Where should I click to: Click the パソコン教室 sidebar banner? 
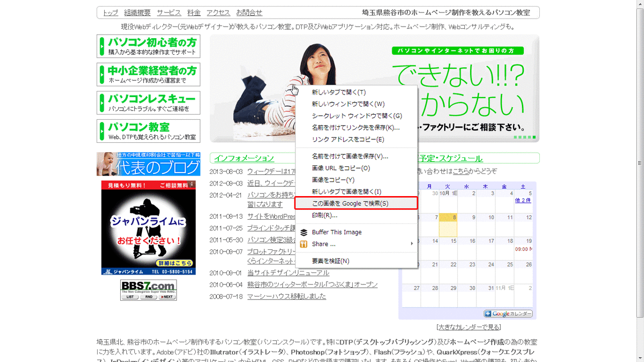[148, 131]
